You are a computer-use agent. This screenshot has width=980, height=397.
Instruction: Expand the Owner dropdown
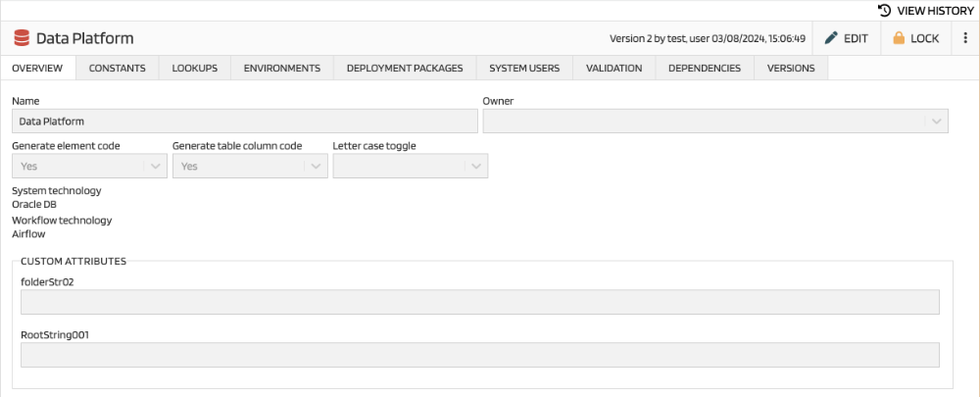click(x=936, y=121)
